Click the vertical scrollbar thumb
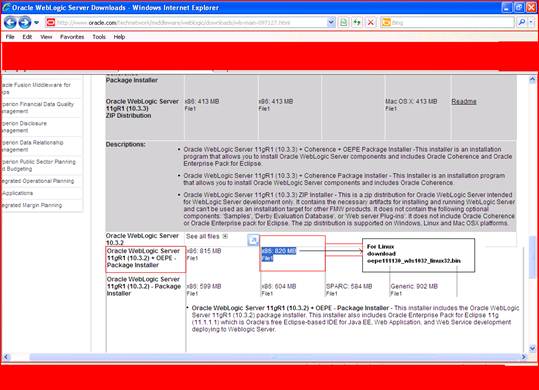The height and width of the screenshot is (390, 539). coord(532,257)
